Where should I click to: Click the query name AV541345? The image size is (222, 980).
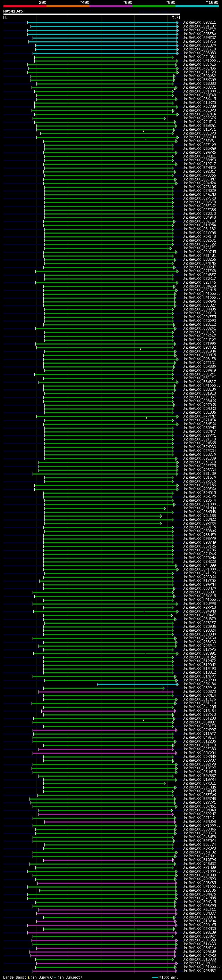(x=13, y=11)
